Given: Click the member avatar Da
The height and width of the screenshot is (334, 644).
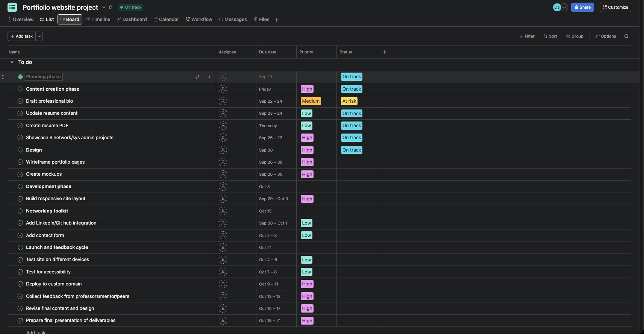Looking at the screenshot, I should click(557, 7).
